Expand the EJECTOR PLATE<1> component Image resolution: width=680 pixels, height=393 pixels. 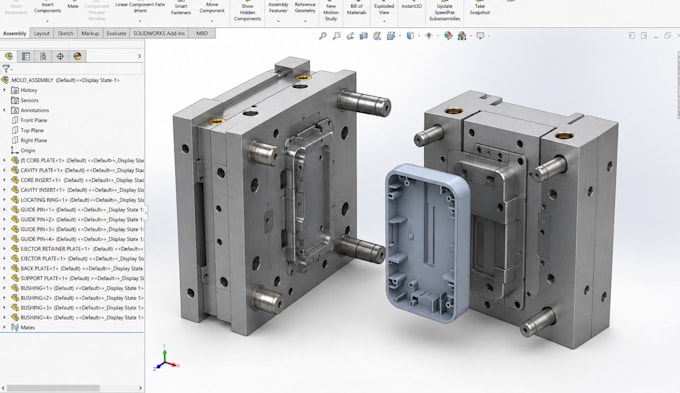pos(4,259)
